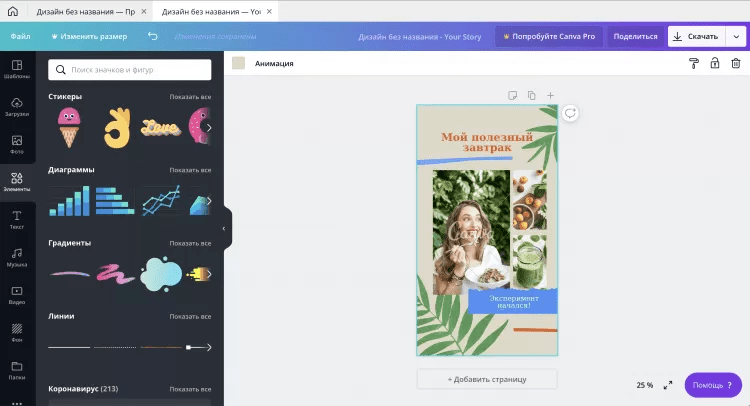Click the duplicate page icon above canvas

(531, 95)
